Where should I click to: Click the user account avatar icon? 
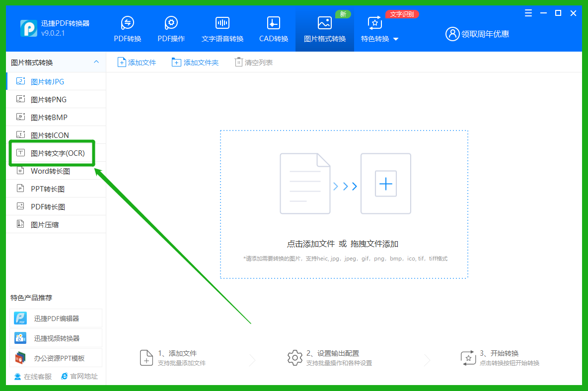452,34
